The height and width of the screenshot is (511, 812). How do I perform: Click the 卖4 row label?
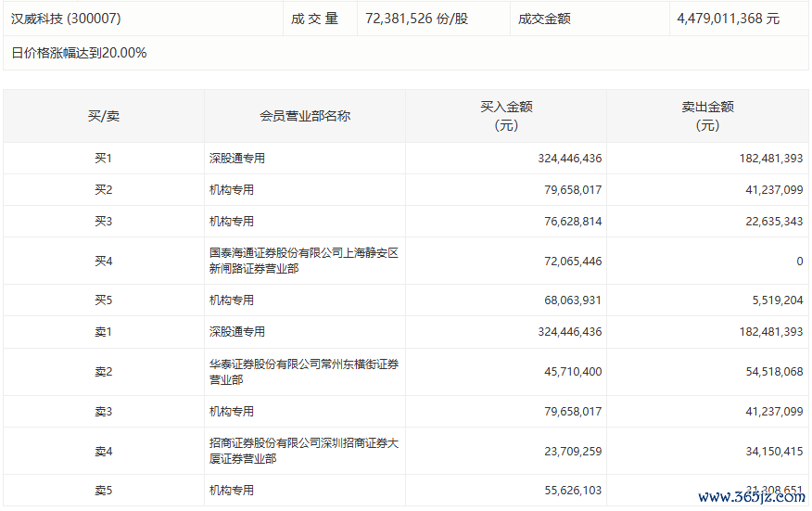(103, 452)
